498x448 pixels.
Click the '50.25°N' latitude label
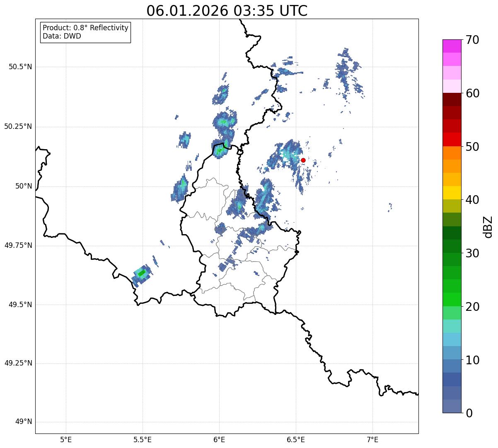(18, 126)
